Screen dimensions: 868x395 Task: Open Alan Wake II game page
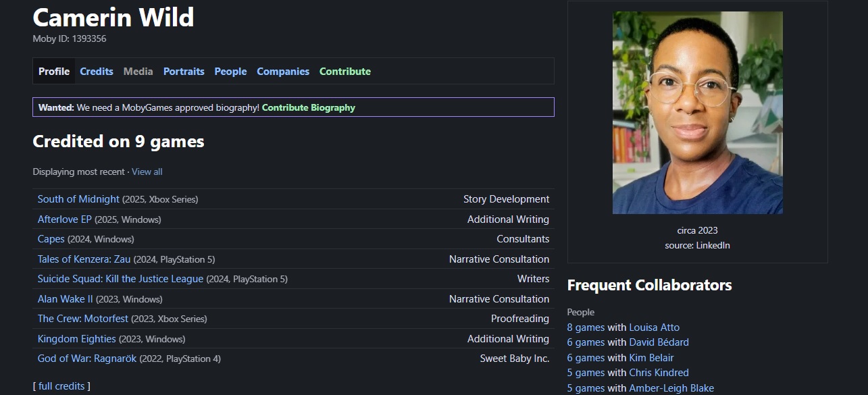66,299
